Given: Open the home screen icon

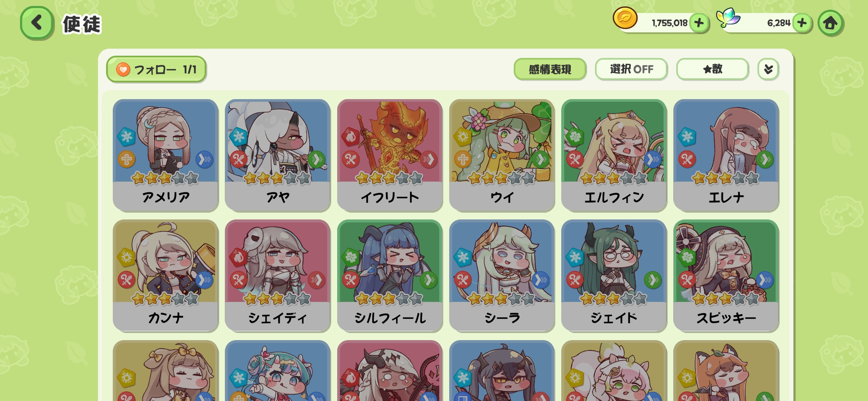Looking at the screenshot, I should click(x=831, y=23).
